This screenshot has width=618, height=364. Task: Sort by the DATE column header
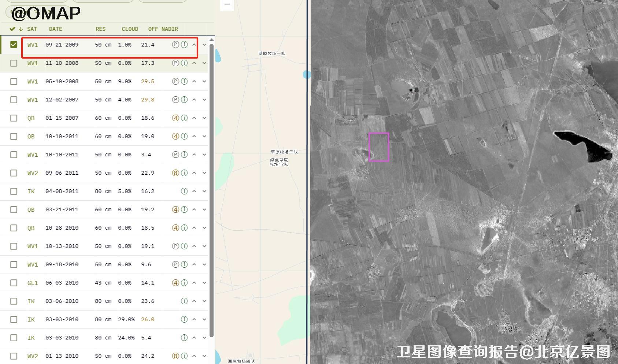(x=56, y=29)
